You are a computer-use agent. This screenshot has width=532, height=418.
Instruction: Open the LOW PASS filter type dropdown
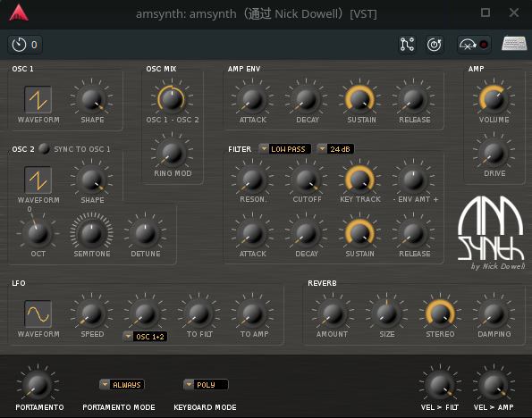(x=284, y=149)
